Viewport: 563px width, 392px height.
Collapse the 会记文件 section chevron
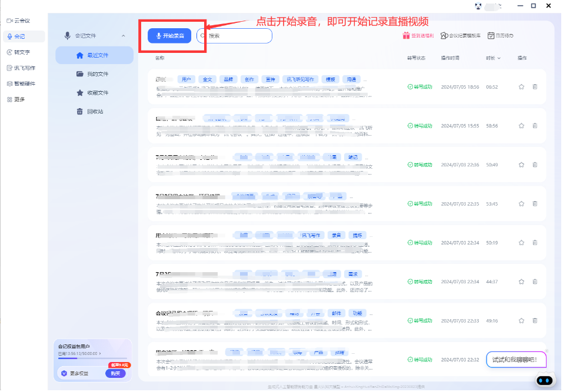tap(123, 36)
